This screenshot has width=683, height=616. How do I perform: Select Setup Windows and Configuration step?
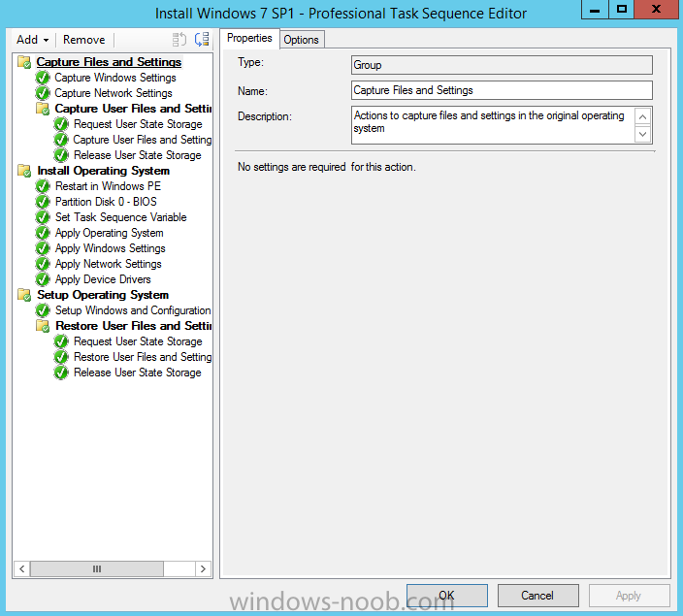pos(133,310)
